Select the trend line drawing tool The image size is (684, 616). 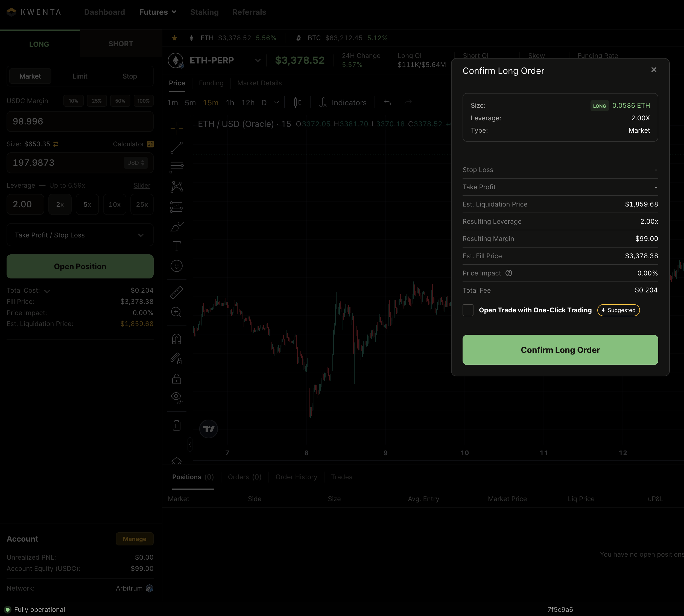[176, 147]
